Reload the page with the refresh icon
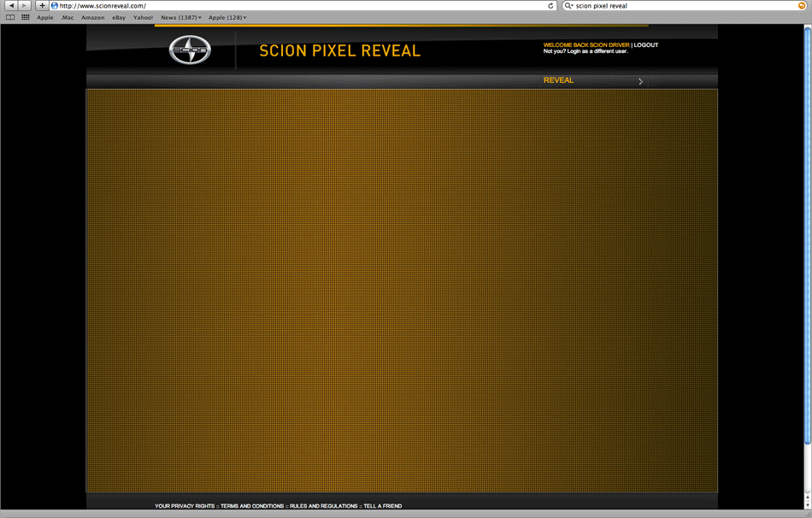 click(551, 6)
